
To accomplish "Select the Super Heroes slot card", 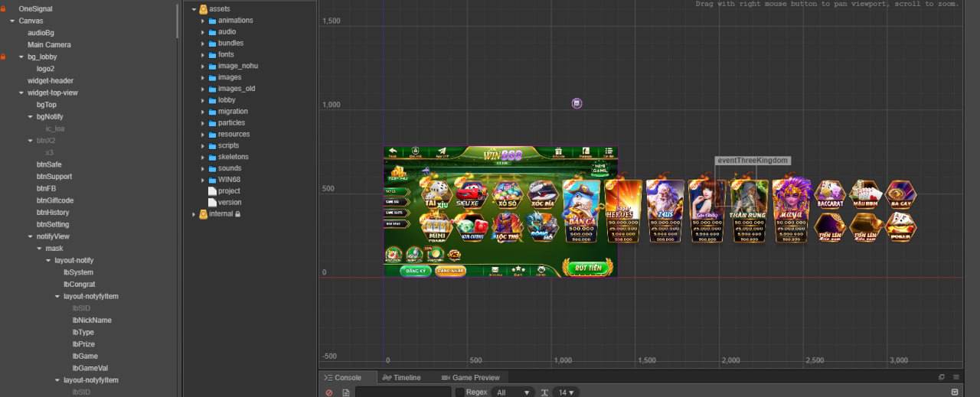I will point(623,210).
